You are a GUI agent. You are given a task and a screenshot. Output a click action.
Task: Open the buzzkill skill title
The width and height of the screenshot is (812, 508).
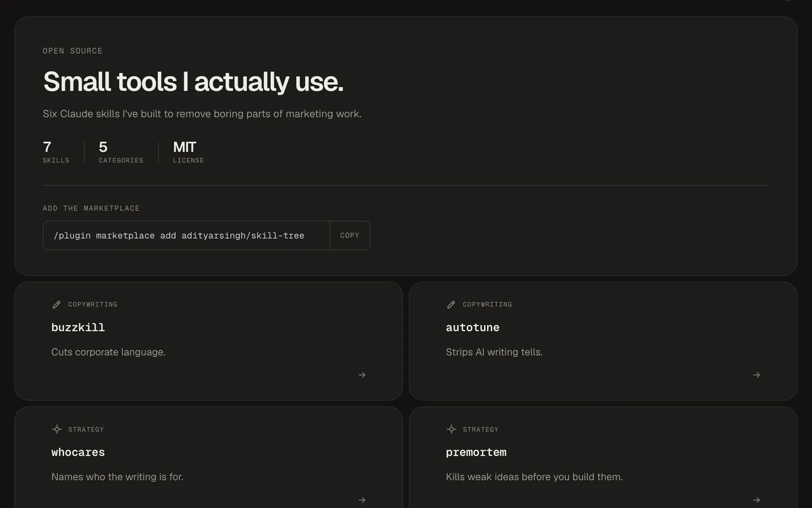click(78, 328)
